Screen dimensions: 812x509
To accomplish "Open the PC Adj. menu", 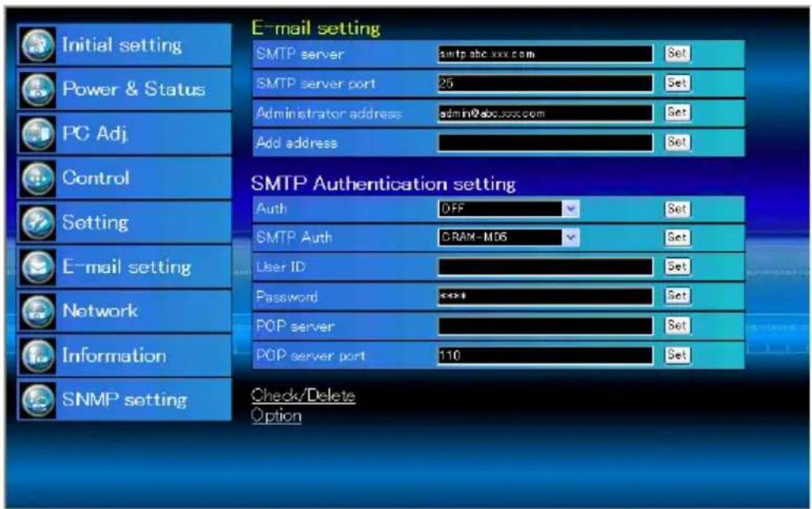I will (x=124, y=134).
